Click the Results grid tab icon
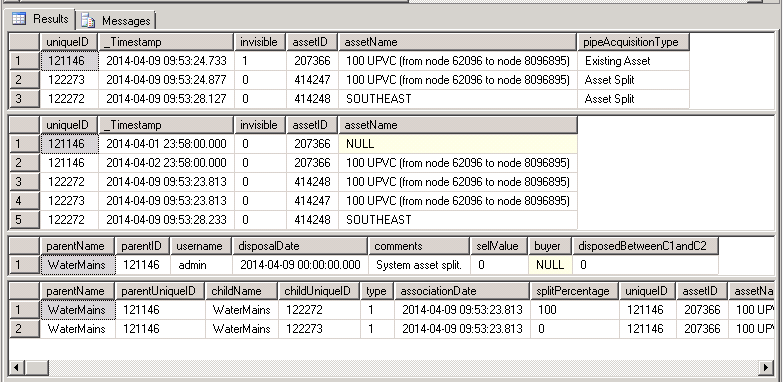This screenshot has height=382, width=783. (19, 19)
